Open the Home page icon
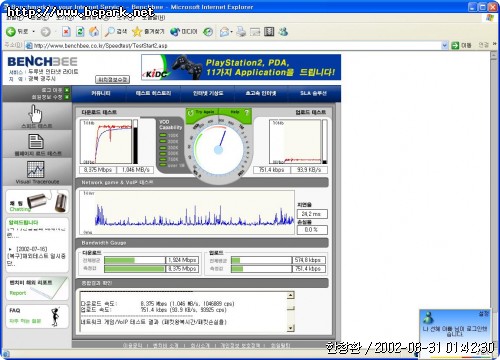Image resolution: width=500 pixels, height=360 pixels. (94, 32)
